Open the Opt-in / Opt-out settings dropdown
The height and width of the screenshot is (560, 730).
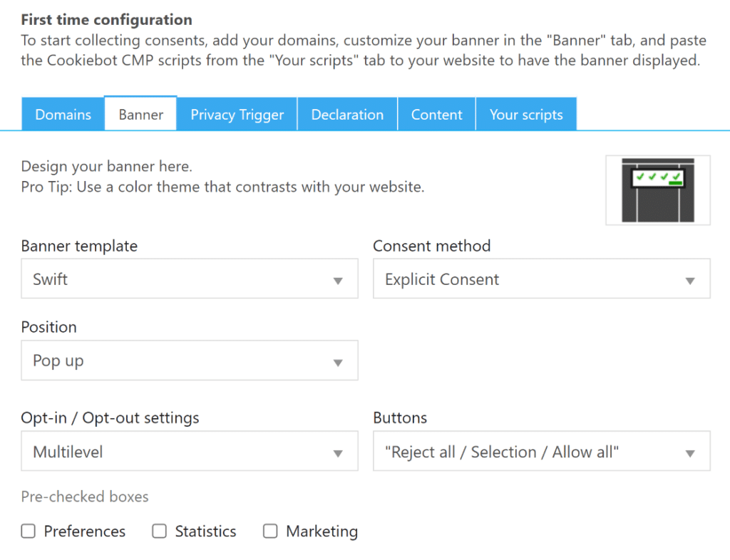(x=189, y=451)
